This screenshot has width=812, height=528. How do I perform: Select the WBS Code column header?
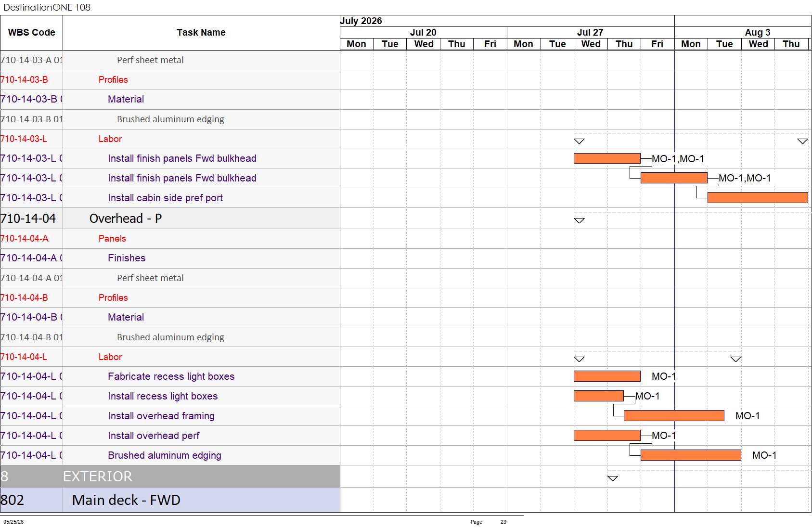(x=32, y=33)
